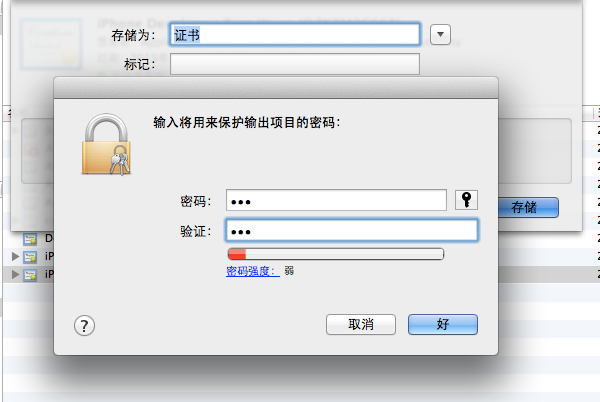Focus the 密码 password field
The width and height of the screenshot is (600, 402).
tap(336, 200)
